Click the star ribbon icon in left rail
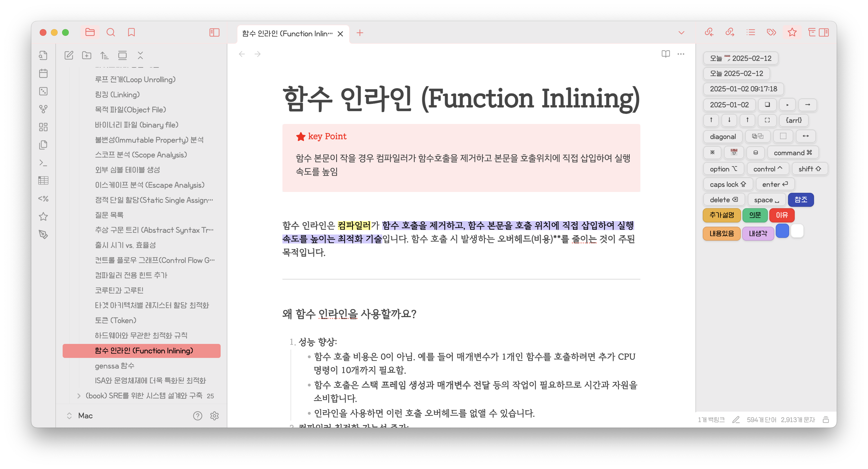 coord(43,217)
